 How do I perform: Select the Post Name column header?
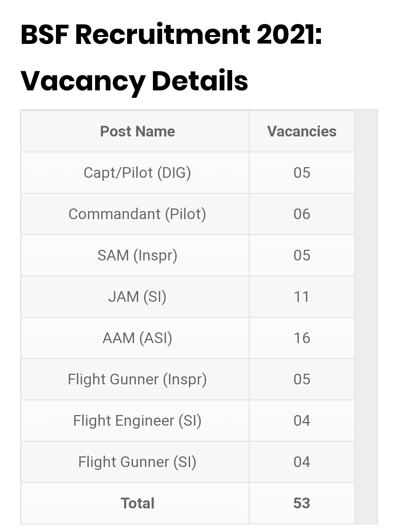[x=137, y=131]
